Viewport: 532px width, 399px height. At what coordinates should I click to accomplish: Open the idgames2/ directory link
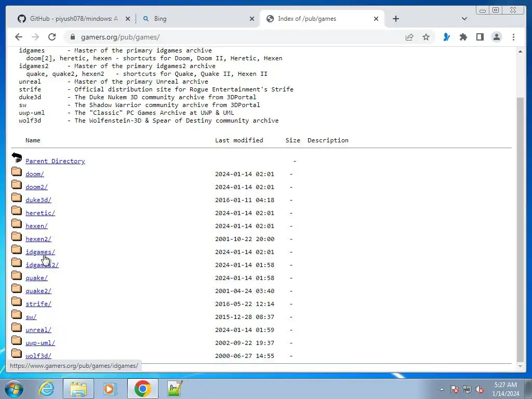[x=42, y=265]
